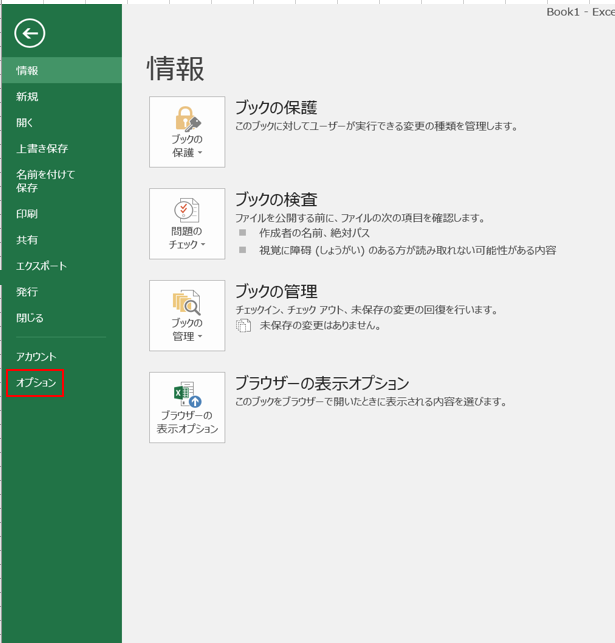Click the ブックの検査 heading text
This screenshot has height=643, width=615.
(x=276, y=199)
